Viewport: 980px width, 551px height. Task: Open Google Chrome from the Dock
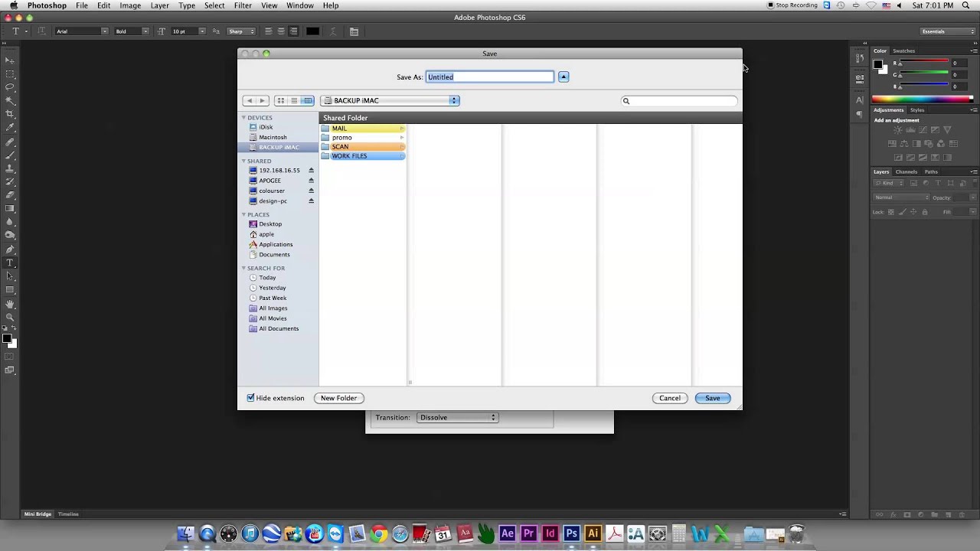378,533
